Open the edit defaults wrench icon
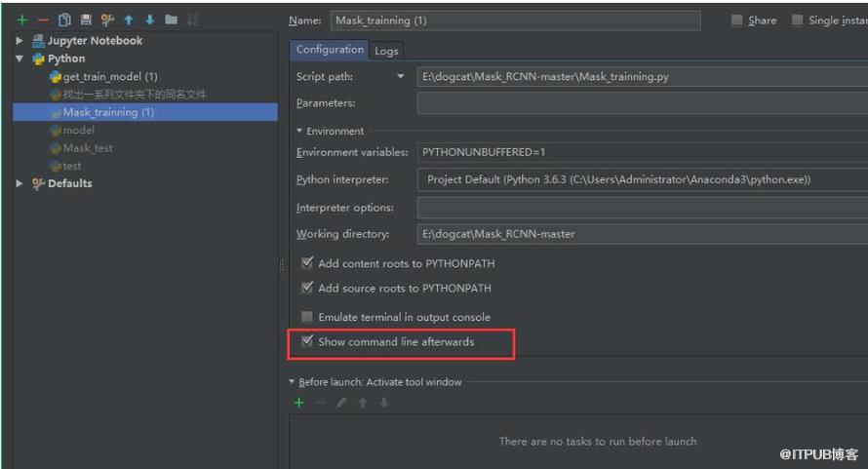The height and width of the screenshot is (469, 868). tap(107, 20)
